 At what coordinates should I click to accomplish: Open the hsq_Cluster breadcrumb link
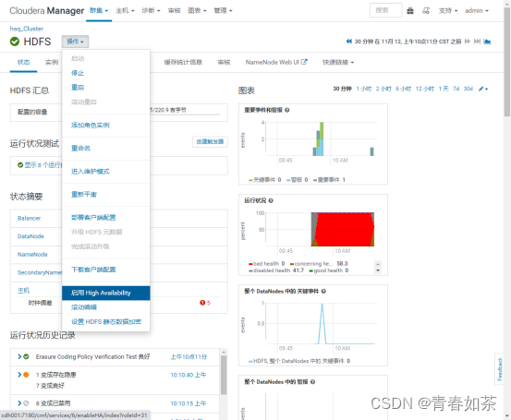[27, 29]
